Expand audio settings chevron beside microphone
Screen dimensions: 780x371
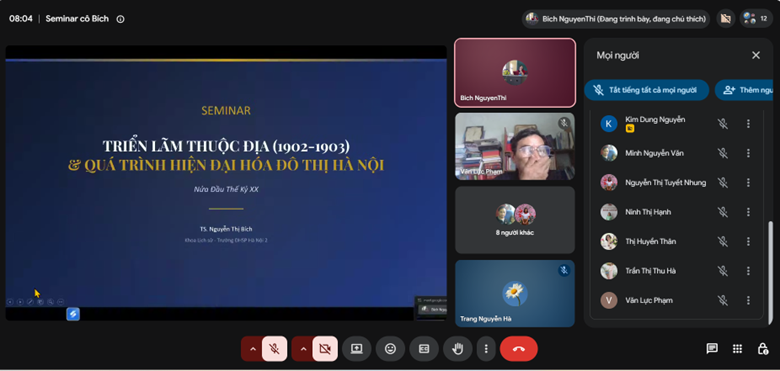[x=252, y=349]
